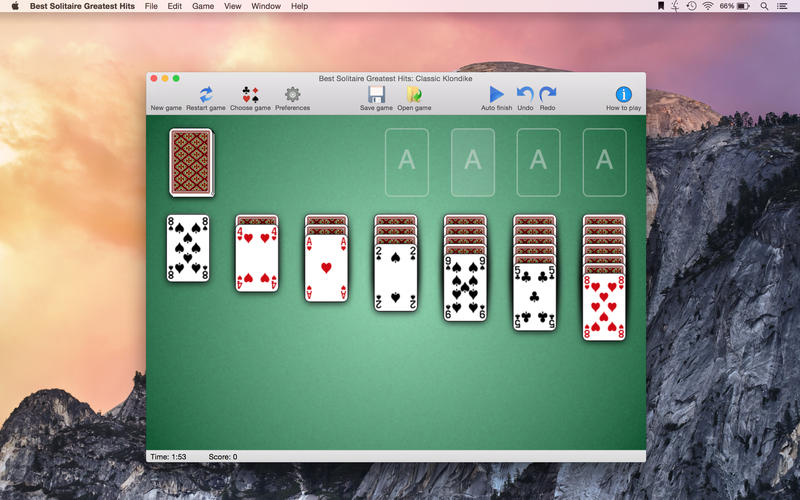The height and width of the screenshot is (500, 800).
Task: Open Spotlight search in menu bar
Action: pyautogui.click(x=764, y=6)
